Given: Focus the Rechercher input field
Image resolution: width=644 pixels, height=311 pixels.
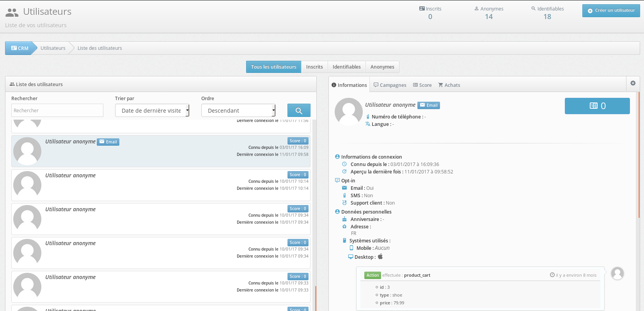Looking at the screenshot, I should pos(57,111).
